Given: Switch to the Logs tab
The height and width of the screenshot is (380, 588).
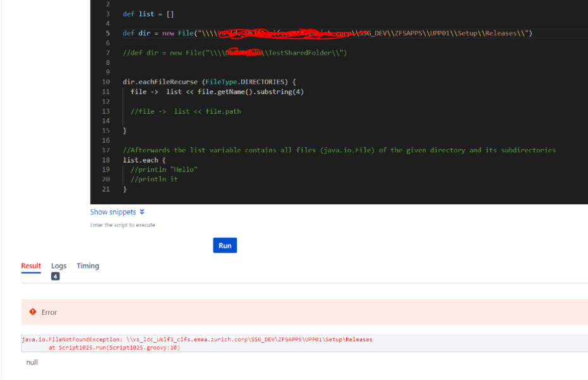Looking at the screenshot, I should (x=58, y=266).
